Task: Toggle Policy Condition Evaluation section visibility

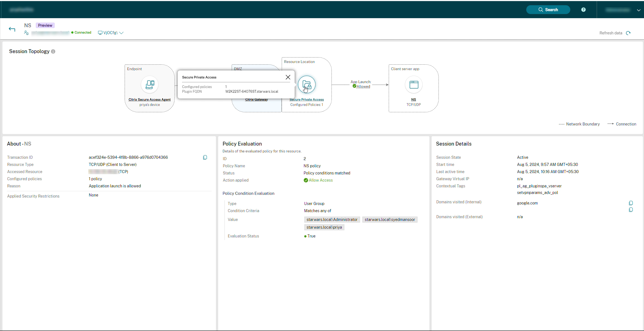Action: click(x=249, y=193)
